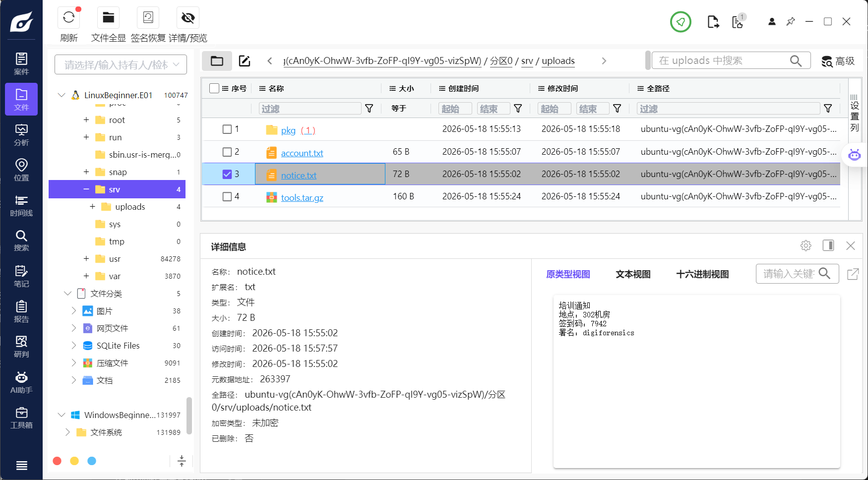868x480 pixels.
Task: Click 分区0 in the breadcrumb path
Action: coord(501,60)
